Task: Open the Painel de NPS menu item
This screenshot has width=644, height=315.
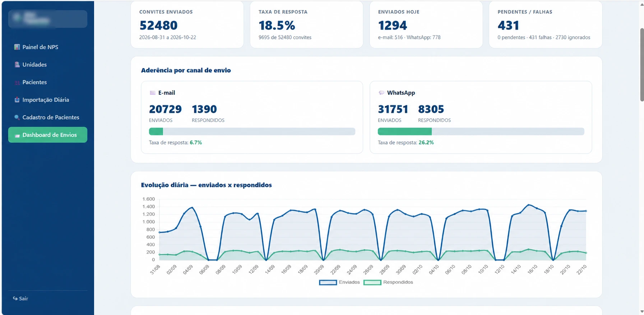Action: [48, 47]
